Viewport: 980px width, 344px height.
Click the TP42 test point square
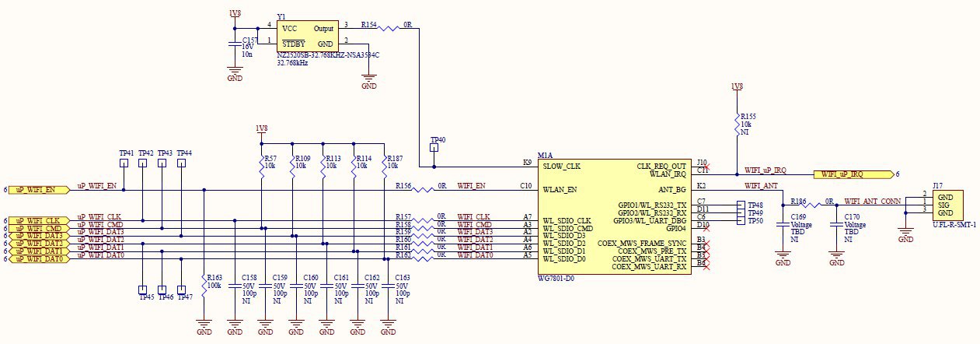(x=143, y=163)
